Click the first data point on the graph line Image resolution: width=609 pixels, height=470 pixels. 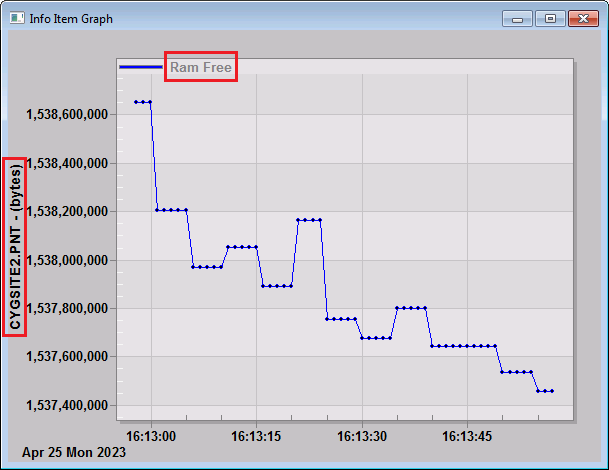click(x=136, y=102)
